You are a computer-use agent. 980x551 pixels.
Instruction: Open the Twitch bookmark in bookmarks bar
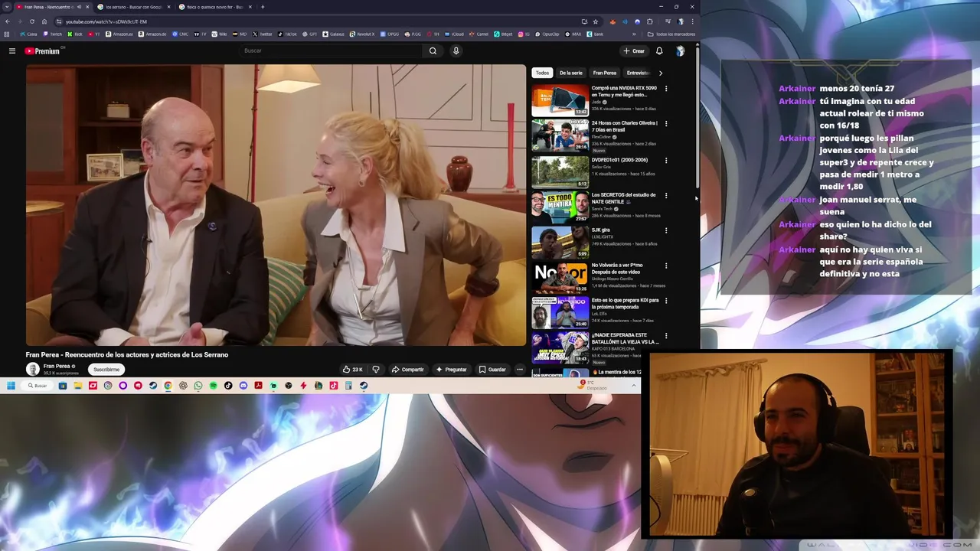pos(54,34)
